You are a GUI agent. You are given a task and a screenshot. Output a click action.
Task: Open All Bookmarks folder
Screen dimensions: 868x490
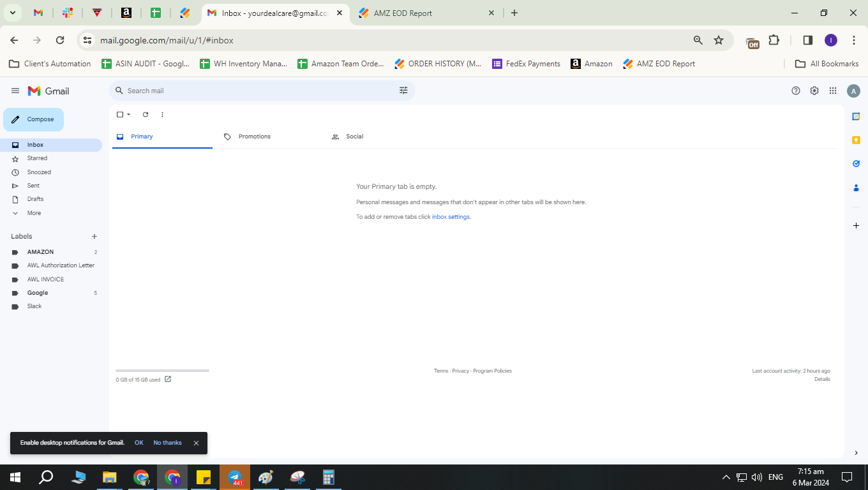[x=827, y=64]
